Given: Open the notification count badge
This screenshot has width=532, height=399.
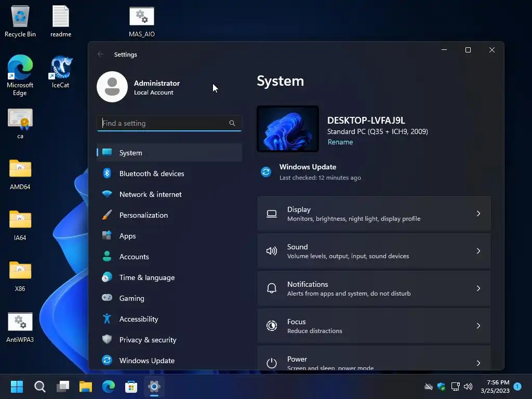Looking at the screenshot, I should 517,387.
